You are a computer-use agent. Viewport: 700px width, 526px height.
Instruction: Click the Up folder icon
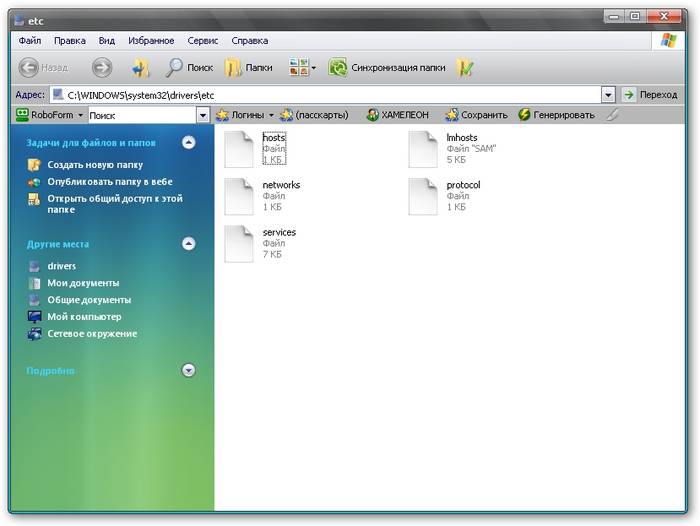141,68
